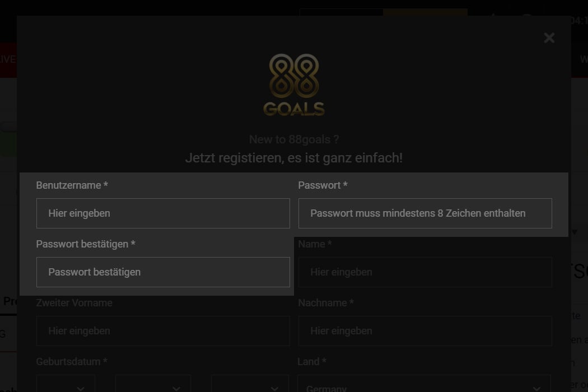Close the registration dialog with the X
The height and width of the screenshot is (392, 588).
tap(549, 38)
